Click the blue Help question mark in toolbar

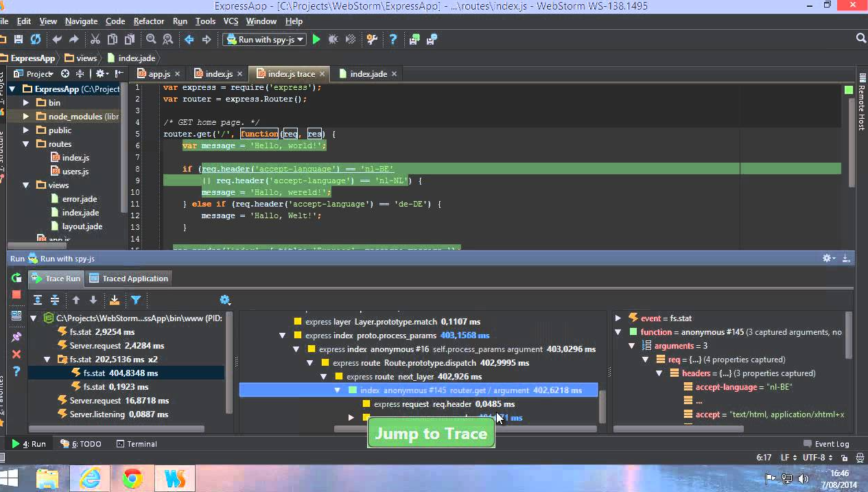[393, 40]
